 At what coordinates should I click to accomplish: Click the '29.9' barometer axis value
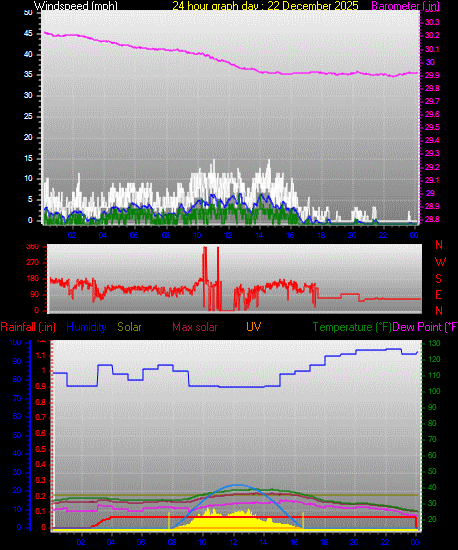click(x=432, y=75)
